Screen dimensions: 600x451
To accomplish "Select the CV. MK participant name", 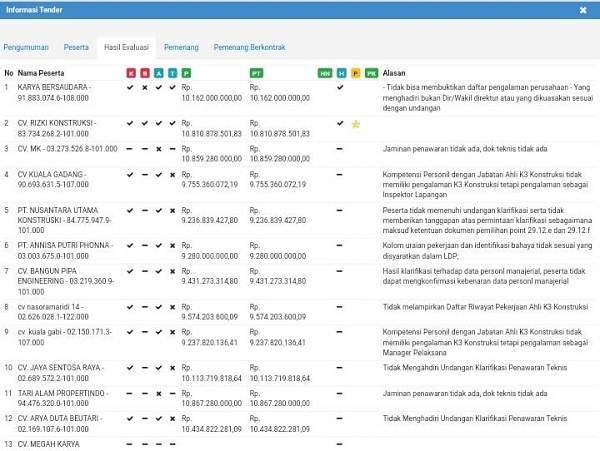I will (67, 149).
